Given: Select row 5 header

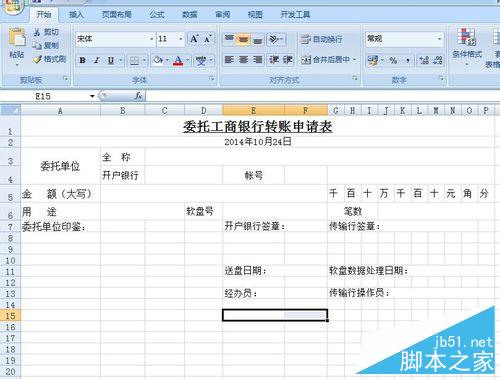Looking at the screenshot, I should [x=10, y=194].
